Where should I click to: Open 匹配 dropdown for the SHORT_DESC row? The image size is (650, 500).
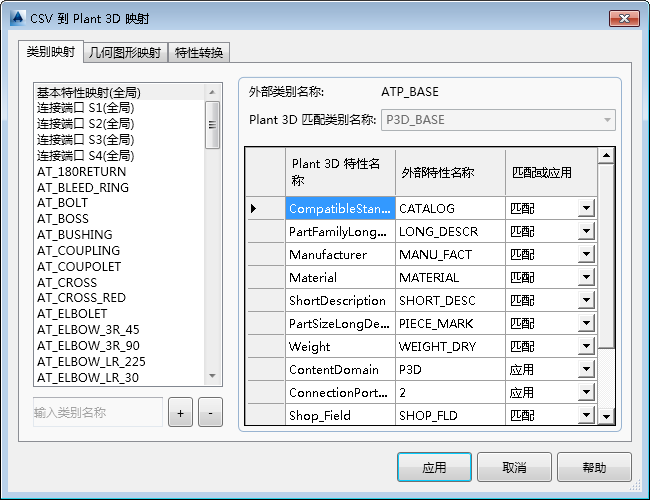pyautogui.click(x=586, y=300)
